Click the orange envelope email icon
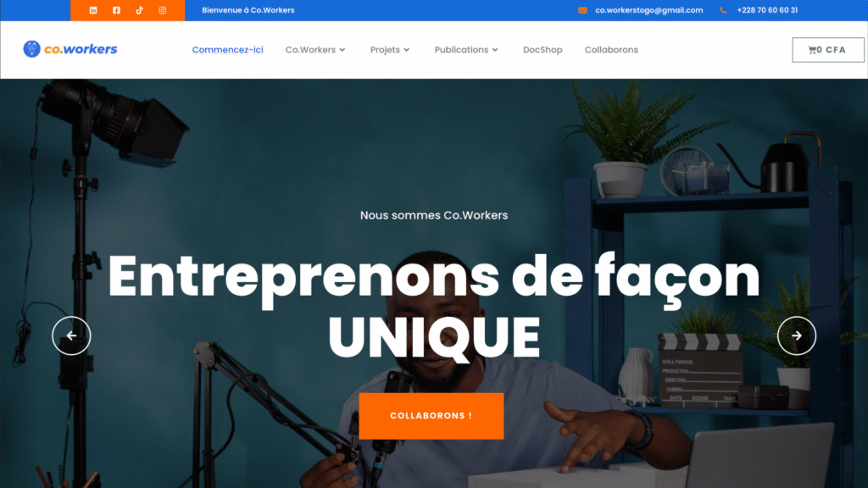The width and height of the screenshot is (868, 488). [x=582, y=10]
